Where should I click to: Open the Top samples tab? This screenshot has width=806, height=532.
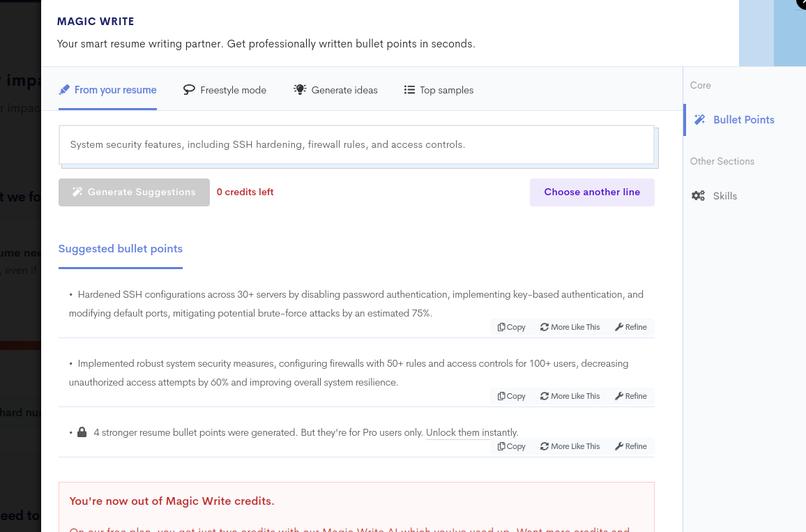(446, 90)
